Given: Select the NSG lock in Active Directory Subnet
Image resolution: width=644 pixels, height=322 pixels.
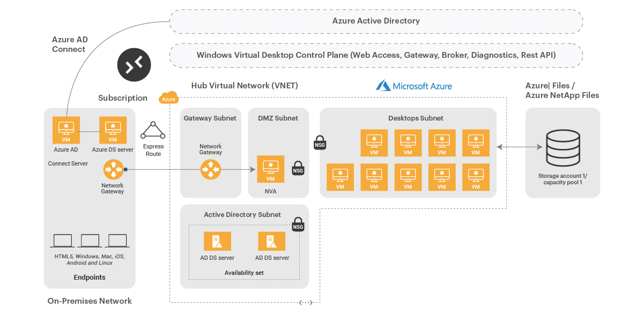Looking at the screenshot, I should click(298, 224).
